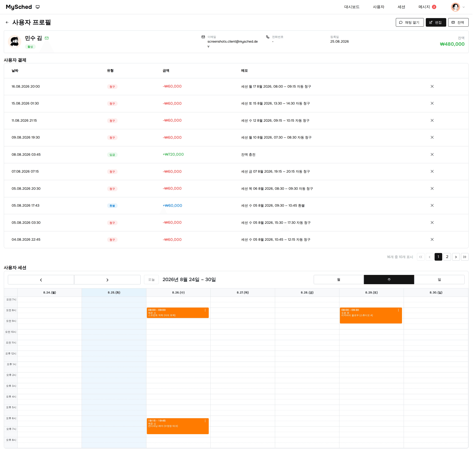
Task: Click the monitor icon next to MySched logo
Action: [38, 7]
